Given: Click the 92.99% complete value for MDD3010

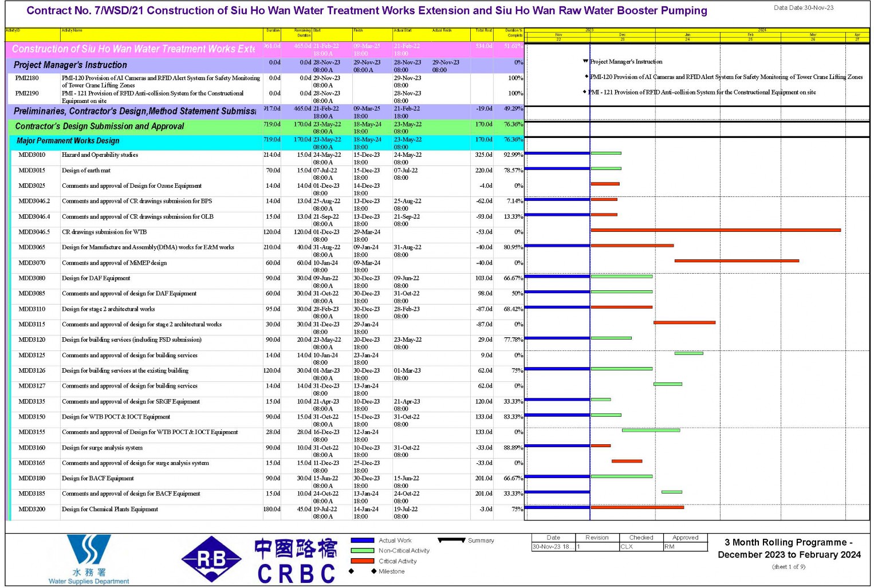Looking at the screenshot, I should 513,155.
